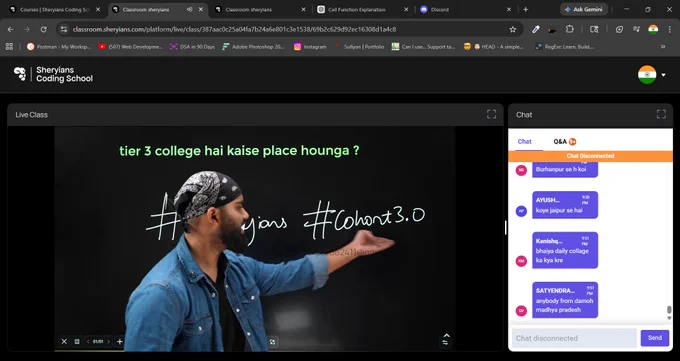Click the 'Burhanpur se h koi' message

coord(565,169)
